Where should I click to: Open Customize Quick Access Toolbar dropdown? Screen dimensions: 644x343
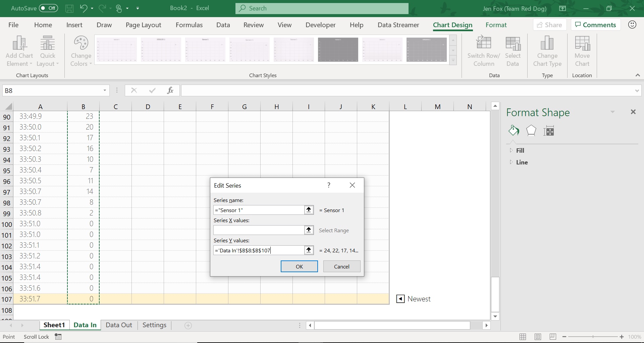tap(138, 8)
